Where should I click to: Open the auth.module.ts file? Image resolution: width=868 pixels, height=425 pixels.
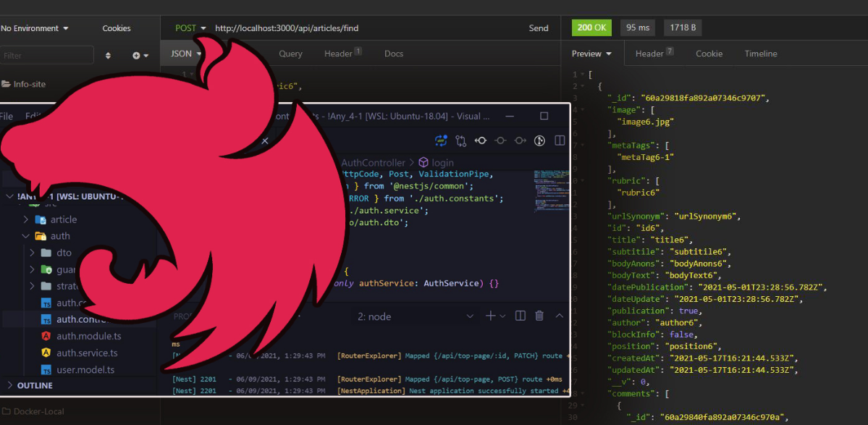pos(88,336)
